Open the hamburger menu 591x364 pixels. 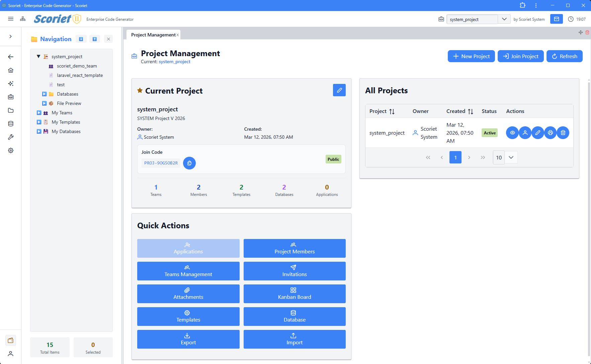pos(11,19)
